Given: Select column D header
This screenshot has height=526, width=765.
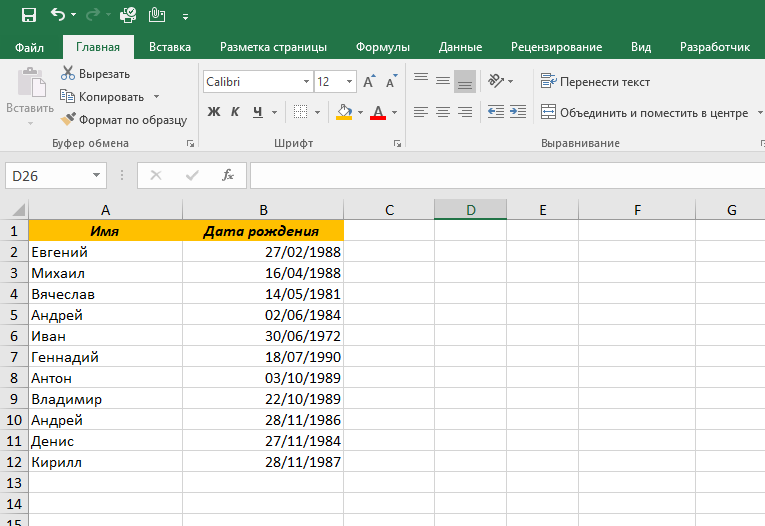Looking at the screenshot, I should [x=470, y=210].
